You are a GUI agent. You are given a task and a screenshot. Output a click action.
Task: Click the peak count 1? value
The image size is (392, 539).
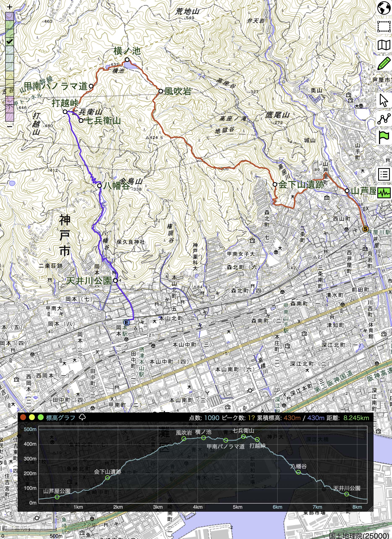(x=251, y=418)
